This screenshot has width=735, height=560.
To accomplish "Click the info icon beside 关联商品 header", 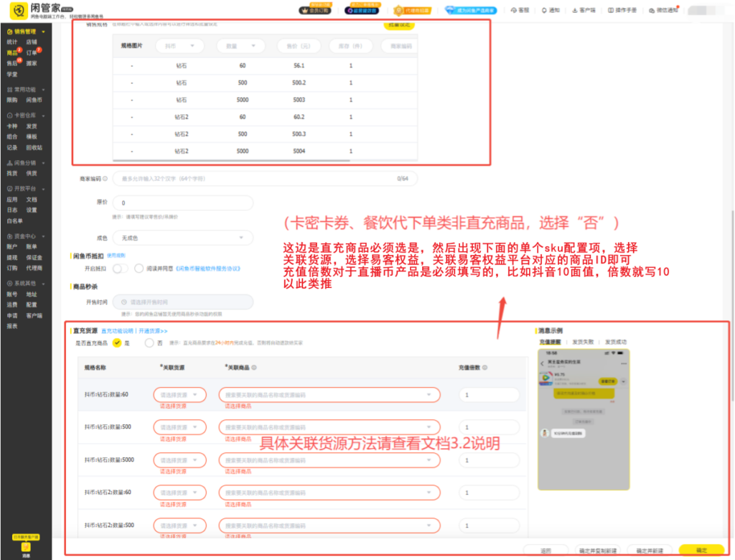I will [254, 368].
